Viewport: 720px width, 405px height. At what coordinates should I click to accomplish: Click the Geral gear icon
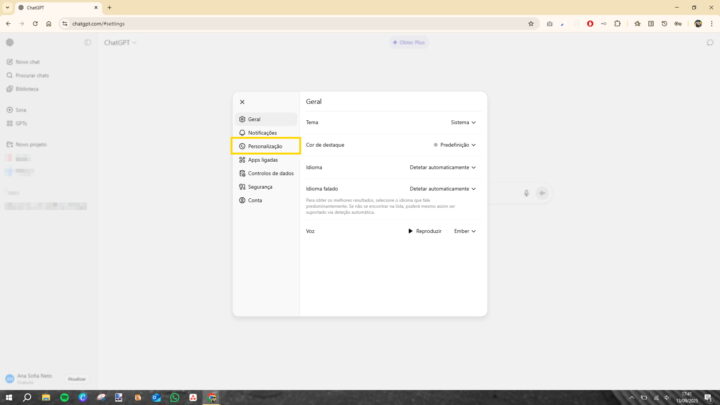(242, 119)
